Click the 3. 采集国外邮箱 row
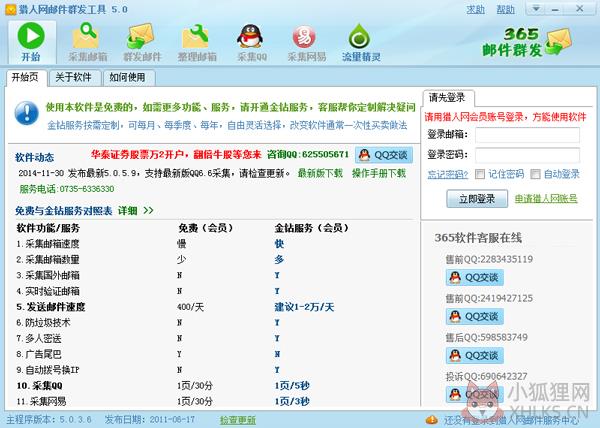 48,275
